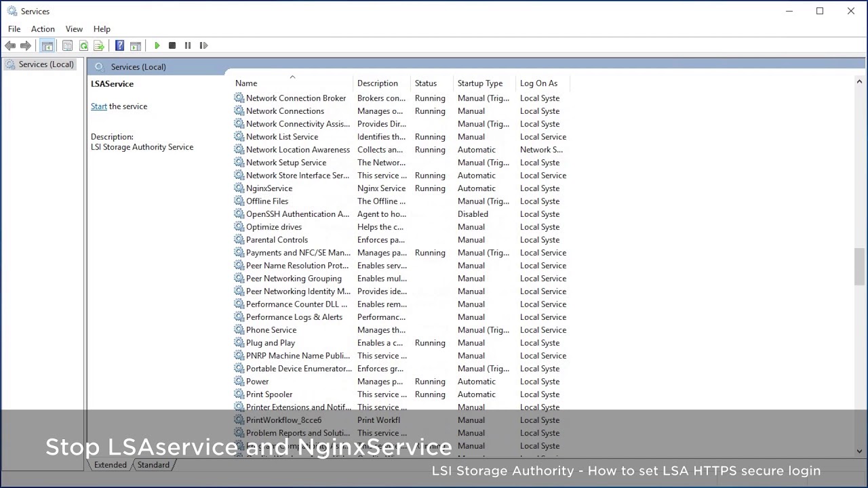This screenshot has height=488, width=868.
Task: Open the File menu
Action: 14,29
